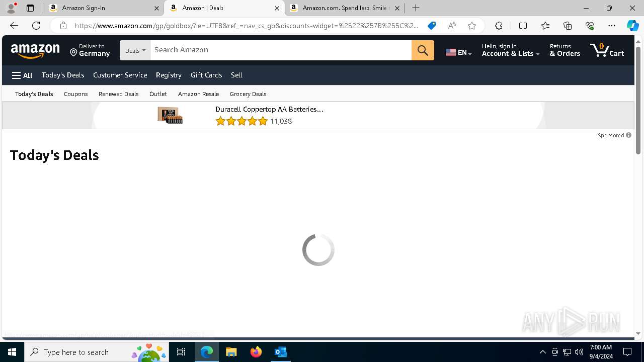Viewport: 644px width, 362px height.
Task: Open Edge settings and more menu
Action: coord(612,26)
